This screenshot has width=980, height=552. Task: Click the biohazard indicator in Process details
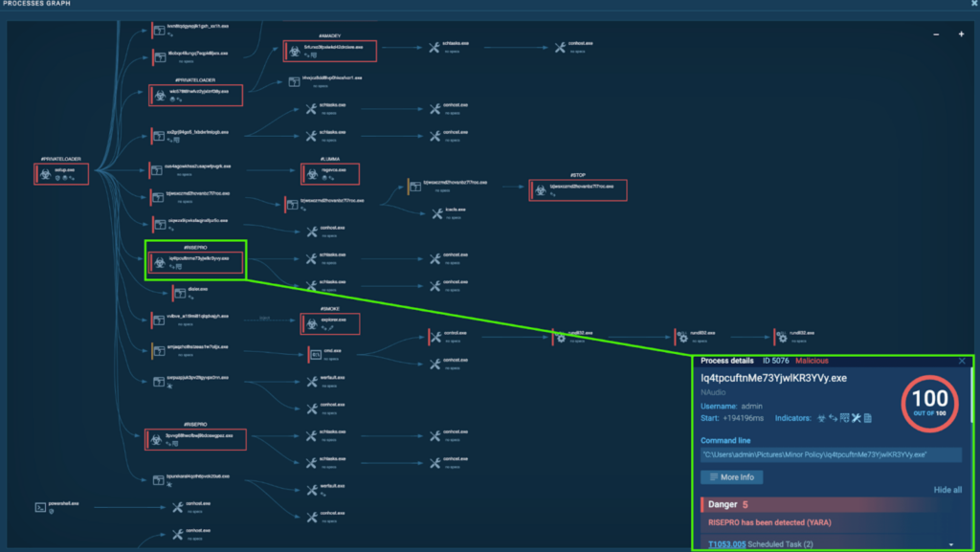819,418
